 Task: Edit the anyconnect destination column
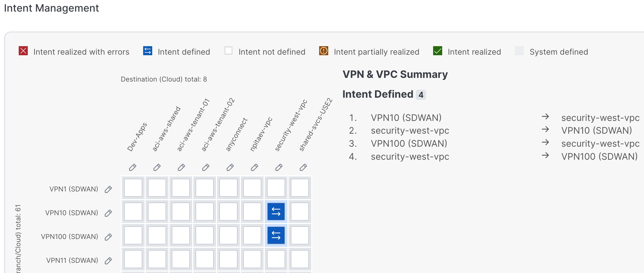coord(230,167)
